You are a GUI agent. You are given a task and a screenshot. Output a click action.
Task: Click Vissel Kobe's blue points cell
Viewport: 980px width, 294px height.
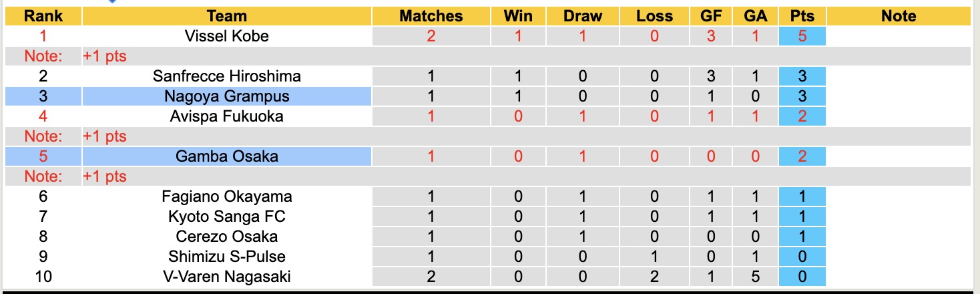pyautogui.click(x=802, y=36)
